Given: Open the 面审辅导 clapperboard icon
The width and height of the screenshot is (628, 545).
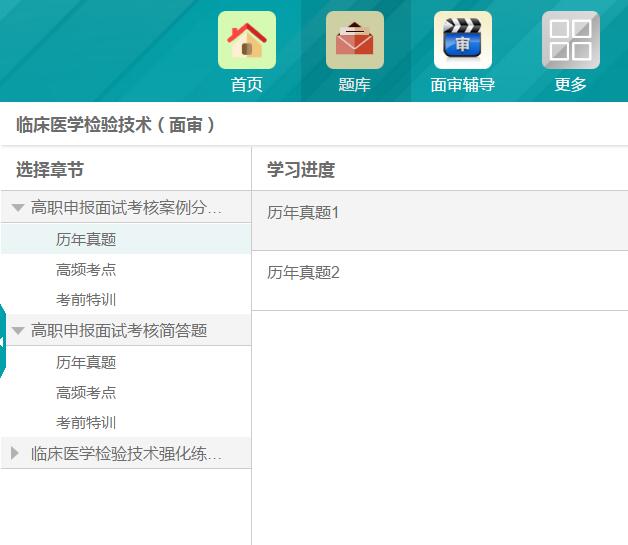Looking at the screenshot, I should 463,40.
